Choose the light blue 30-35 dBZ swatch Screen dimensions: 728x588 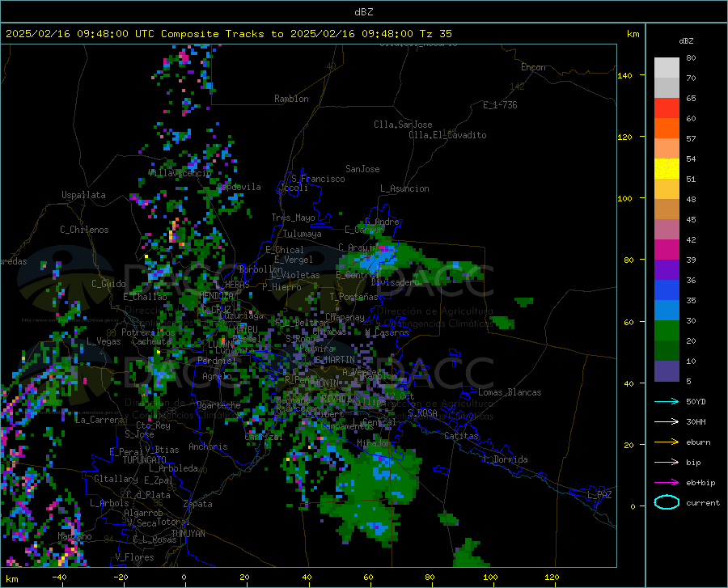[667, 311]
